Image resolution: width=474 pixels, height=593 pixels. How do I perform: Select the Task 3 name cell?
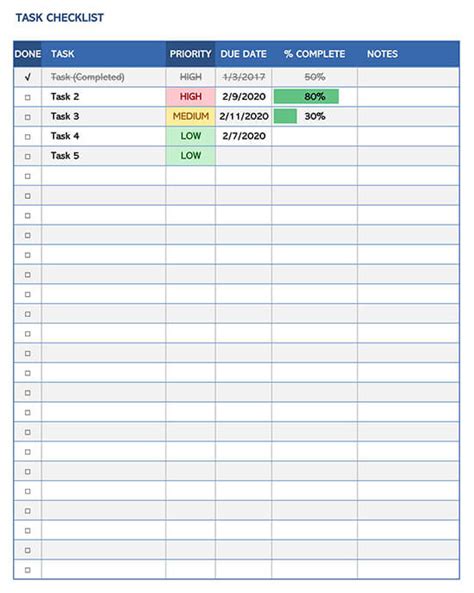[103, 116]
